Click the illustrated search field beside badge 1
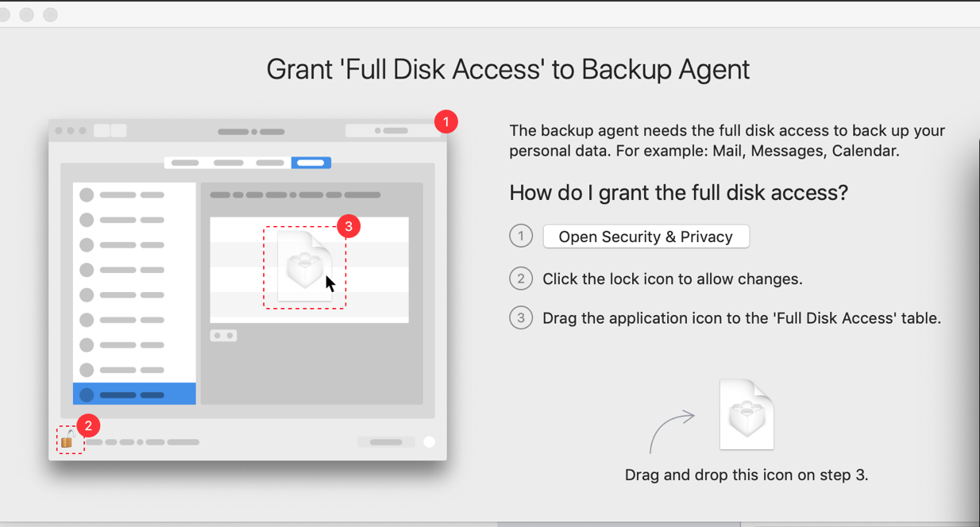This screenshot has height=527, width=980. [393, 131]
